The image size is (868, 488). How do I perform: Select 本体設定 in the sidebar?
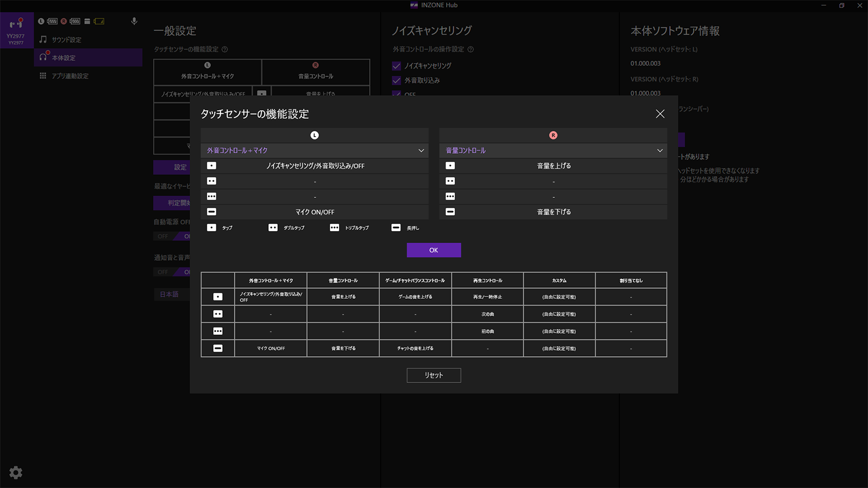pyautogui.click(x=64, y=58)
